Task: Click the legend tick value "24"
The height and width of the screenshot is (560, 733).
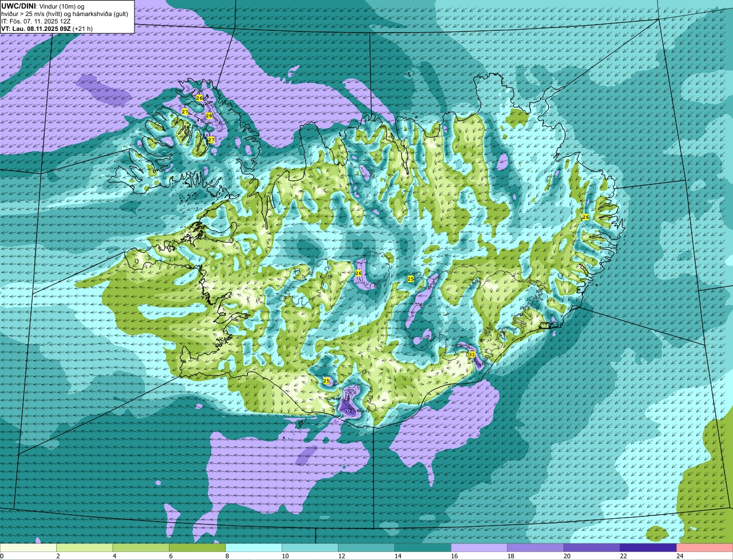Action: click(x=680, y=556)
